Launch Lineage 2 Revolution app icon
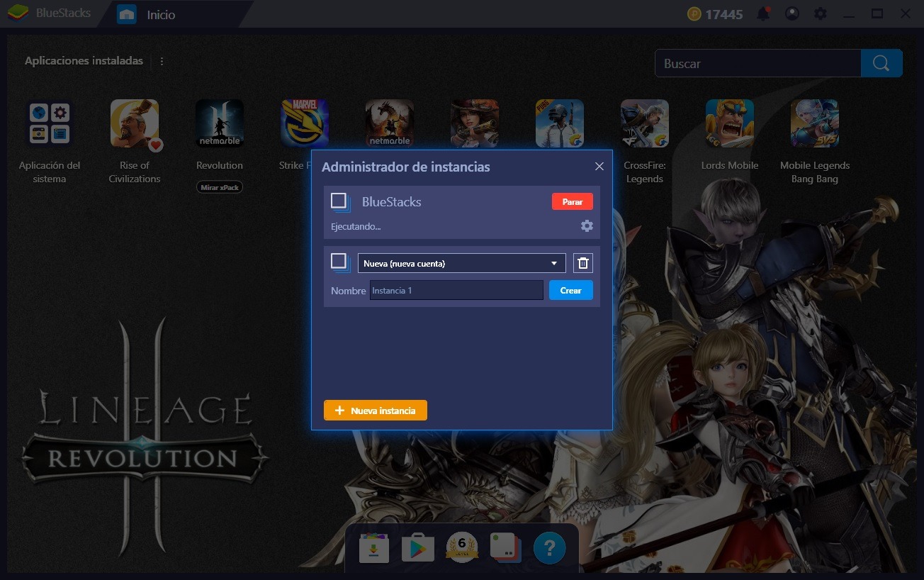The image size is (924, 580). pyautogui.click(x=220, y=123)
